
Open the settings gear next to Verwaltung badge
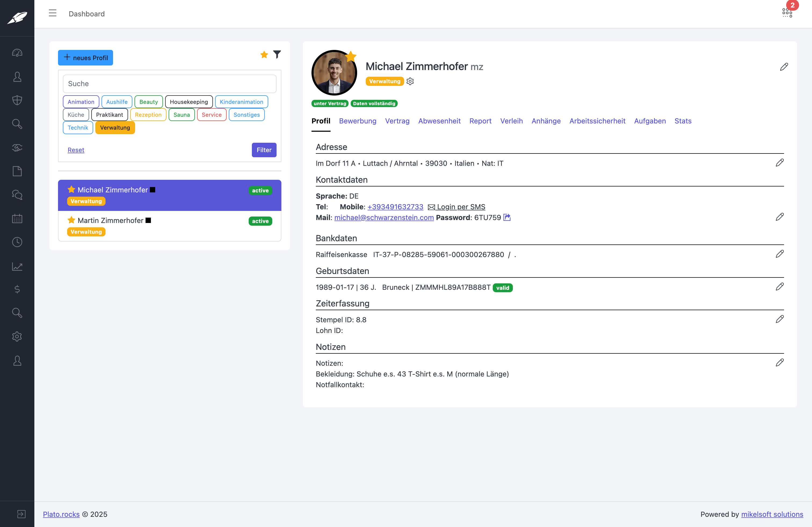point(411,81)
